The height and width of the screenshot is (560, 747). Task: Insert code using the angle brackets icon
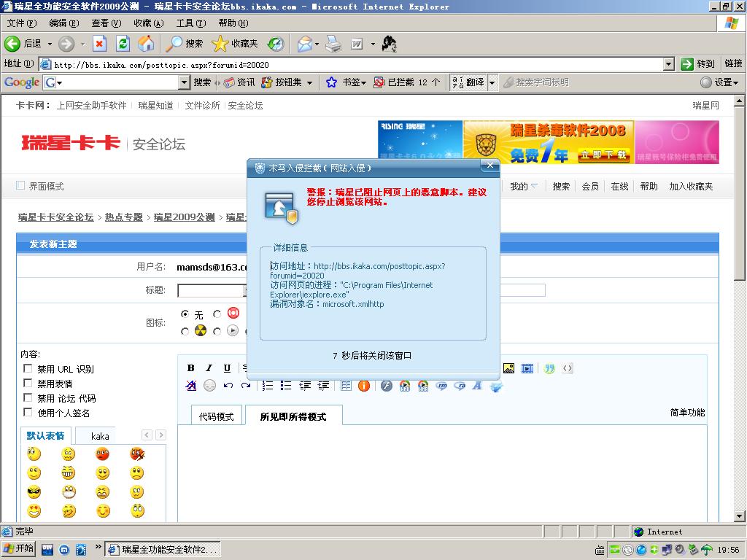[x=568, y=368]
